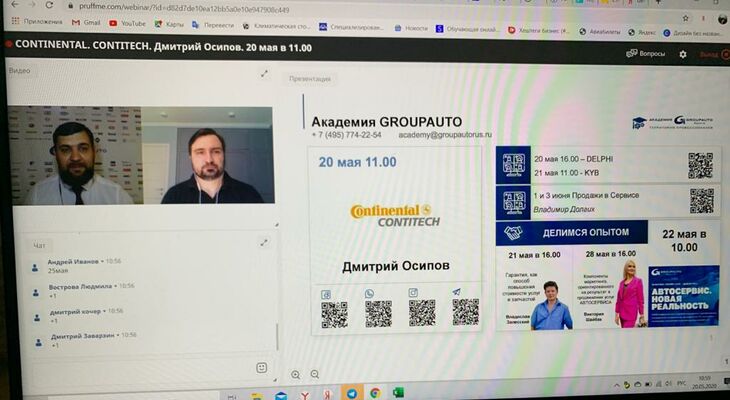Click Вострова Людмила's avatar in chat
Viewport: 730px width, 400px height.
(x=36, y=293)
